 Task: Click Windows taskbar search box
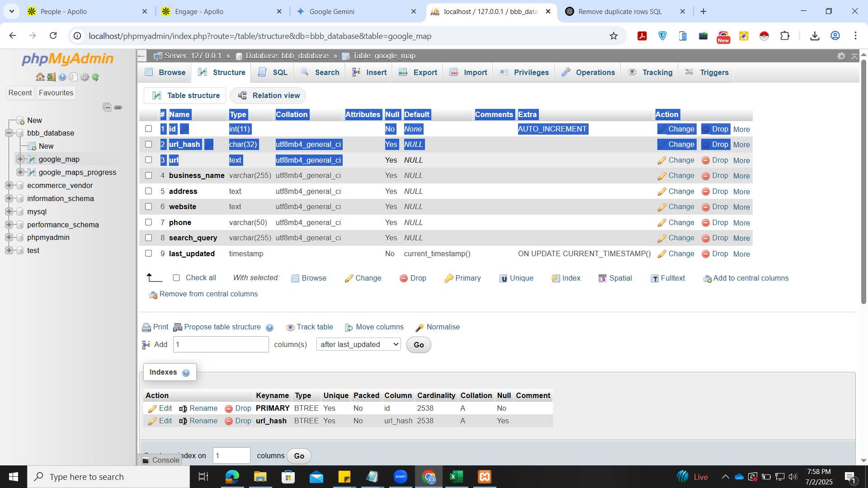pos(108,477)
